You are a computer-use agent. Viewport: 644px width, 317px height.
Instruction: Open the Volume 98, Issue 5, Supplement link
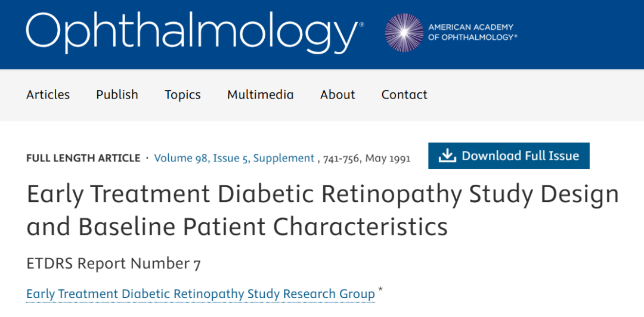234,158
